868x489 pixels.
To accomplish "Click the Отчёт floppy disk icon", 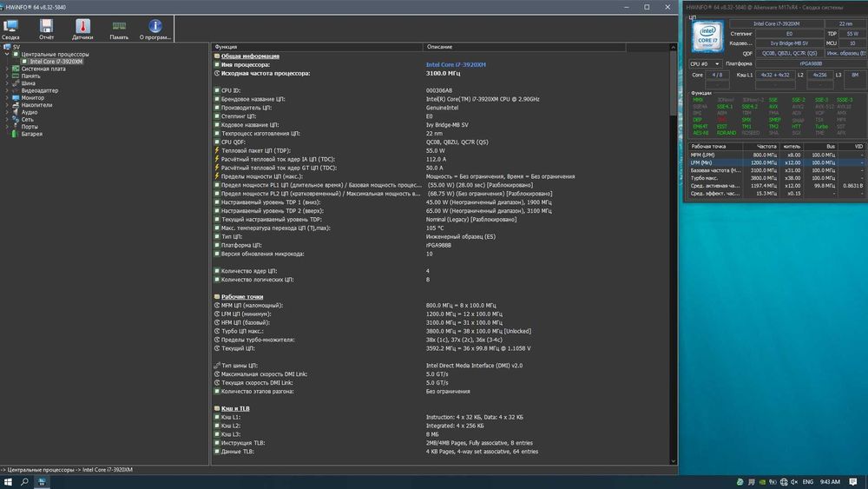I will click(x=46, y=30).
